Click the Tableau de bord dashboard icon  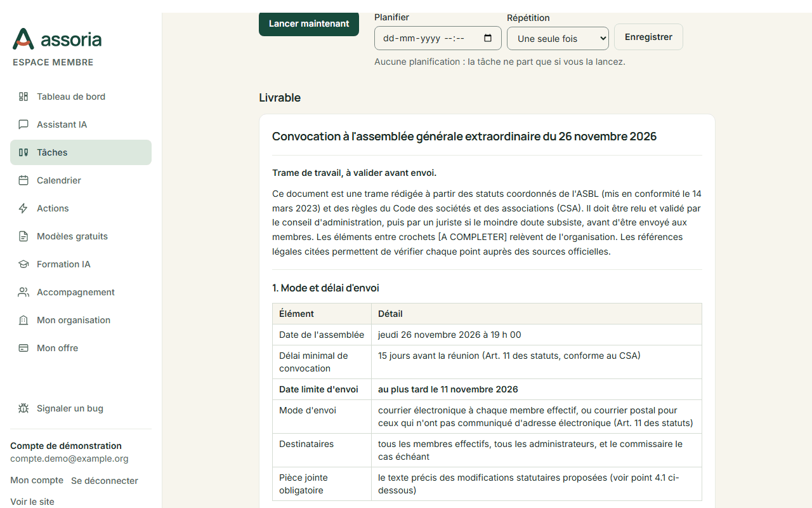[23, 97]
